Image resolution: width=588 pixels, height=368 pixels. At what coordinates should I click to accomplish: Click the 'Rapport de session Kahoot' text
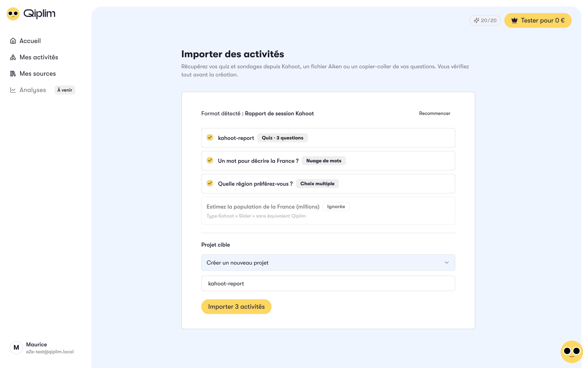point(279,113)
